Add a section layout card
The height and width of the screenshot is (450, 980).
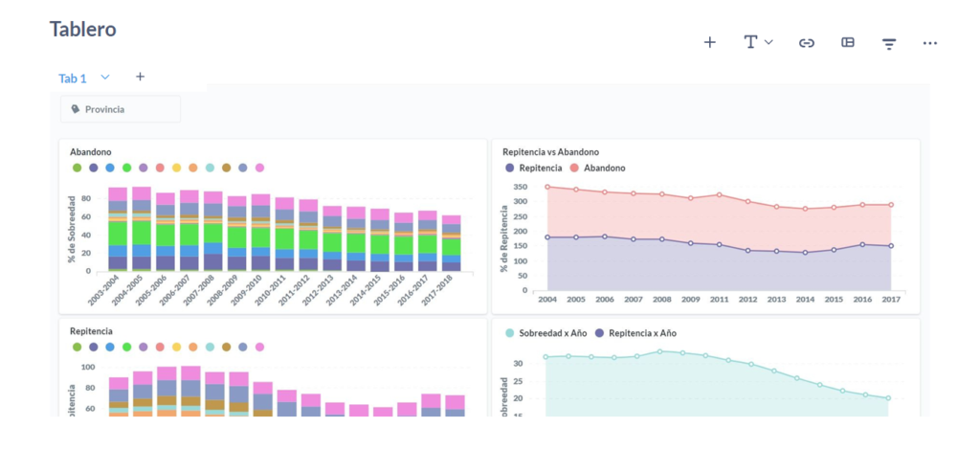[x=848, y=42]
